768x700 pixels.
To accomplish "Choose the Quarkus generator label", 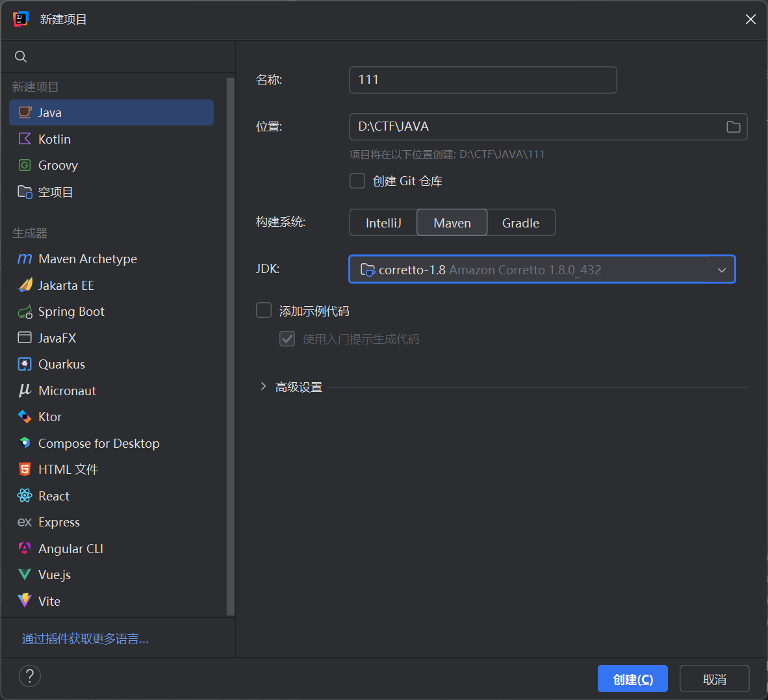I will [x=62, y=365].
